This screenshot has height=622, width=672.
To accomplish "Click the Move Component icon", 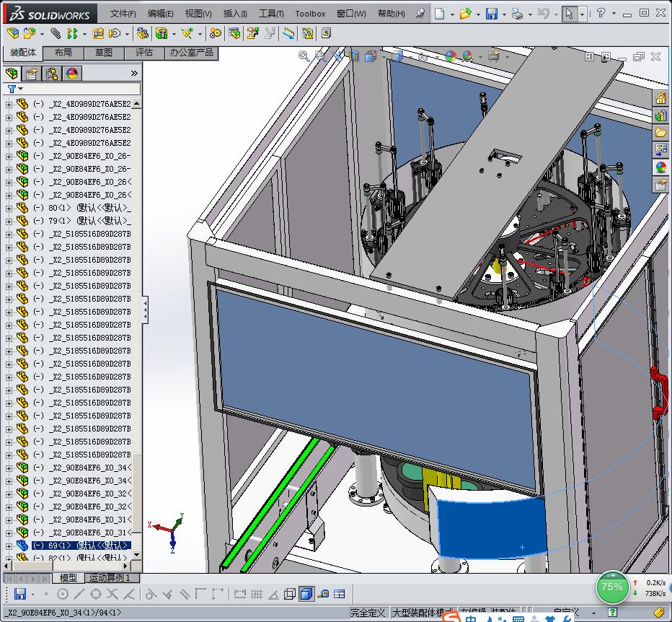I will tap(115, 33).
